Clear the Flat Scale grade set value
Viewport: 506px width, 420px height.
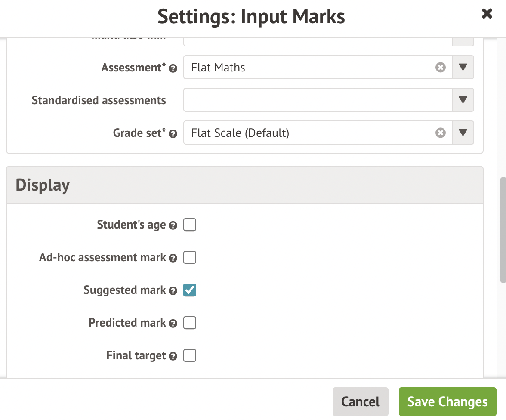click(x=440, y=133)
